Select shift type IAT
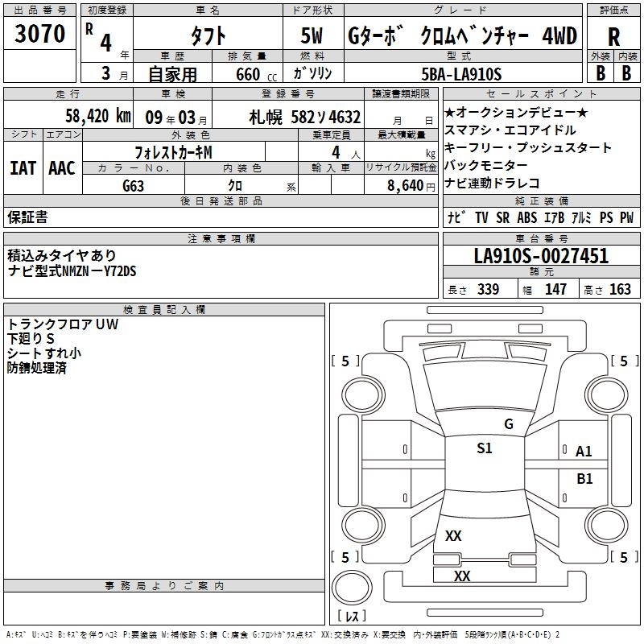 coord(23,168)
